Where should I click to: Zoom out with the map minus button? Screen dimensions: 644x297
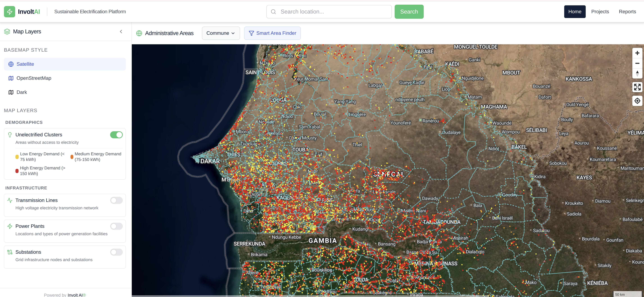637,63
